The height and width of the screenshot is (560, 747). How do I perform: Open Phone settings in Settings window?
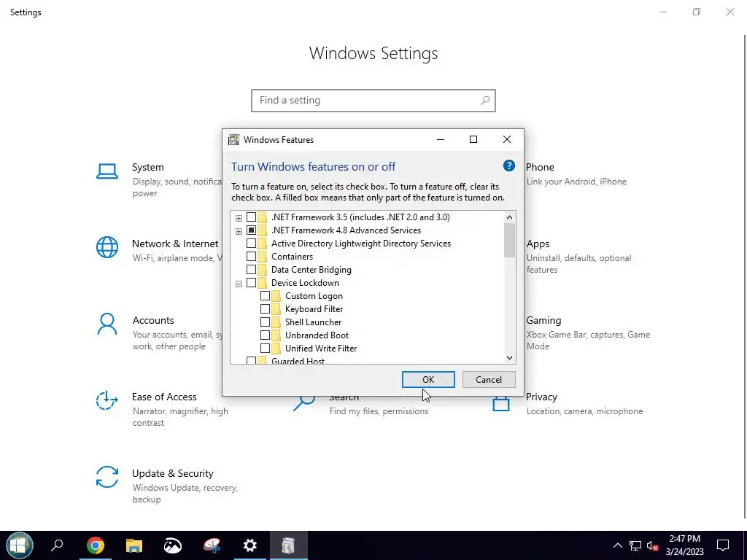point(576,174)
